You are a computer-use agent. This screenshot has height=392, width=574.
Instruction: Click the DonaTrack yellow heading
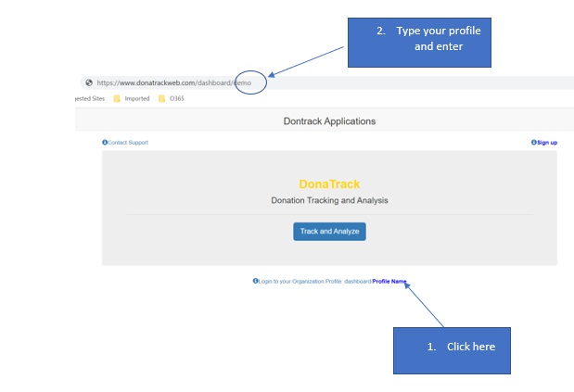point(329,183)
